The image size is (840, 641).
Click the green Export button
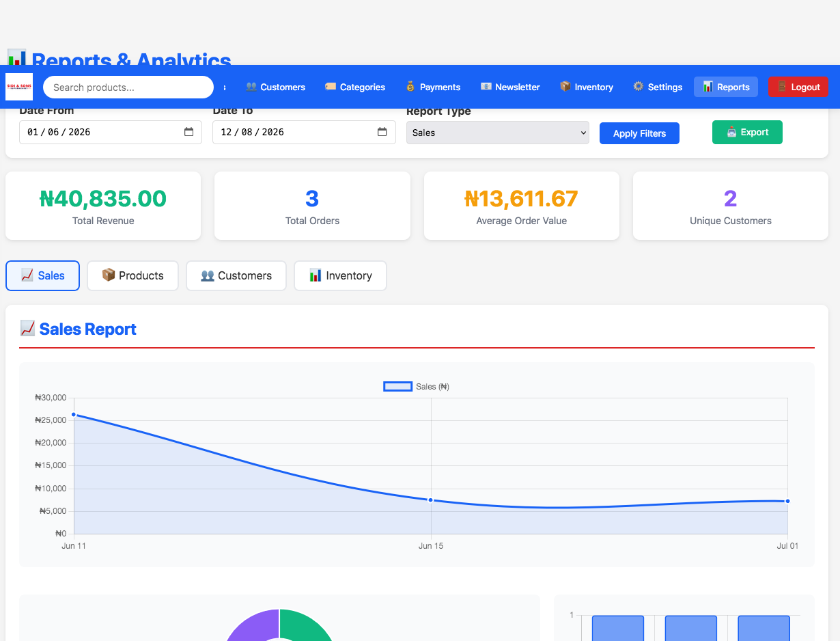click(747, 133)
